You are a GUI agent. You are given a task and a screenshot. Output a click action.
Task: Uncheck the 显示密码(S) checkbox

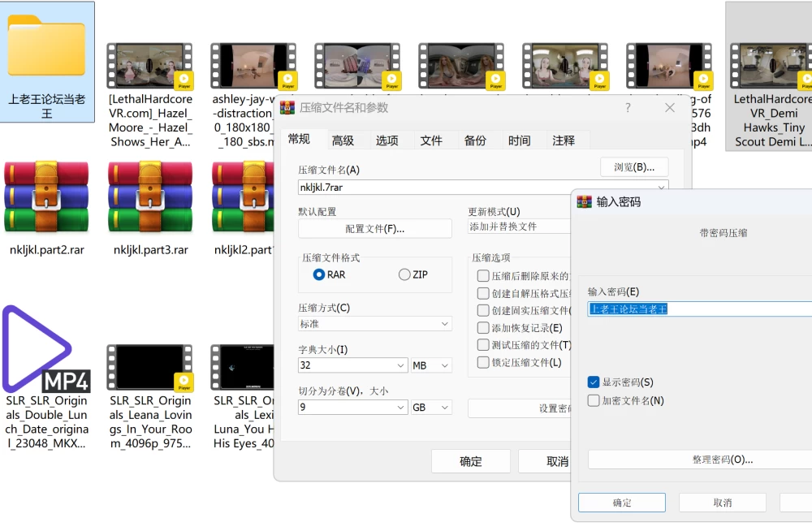coord(594,382)
